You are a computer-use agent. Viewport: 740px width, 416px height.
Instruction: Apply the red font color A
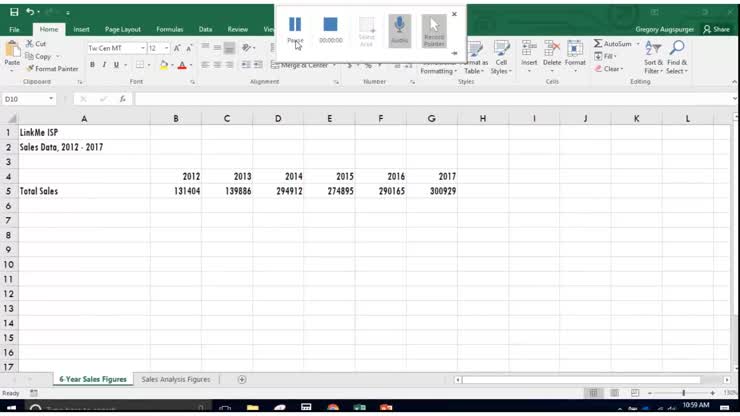coord(182,65)
